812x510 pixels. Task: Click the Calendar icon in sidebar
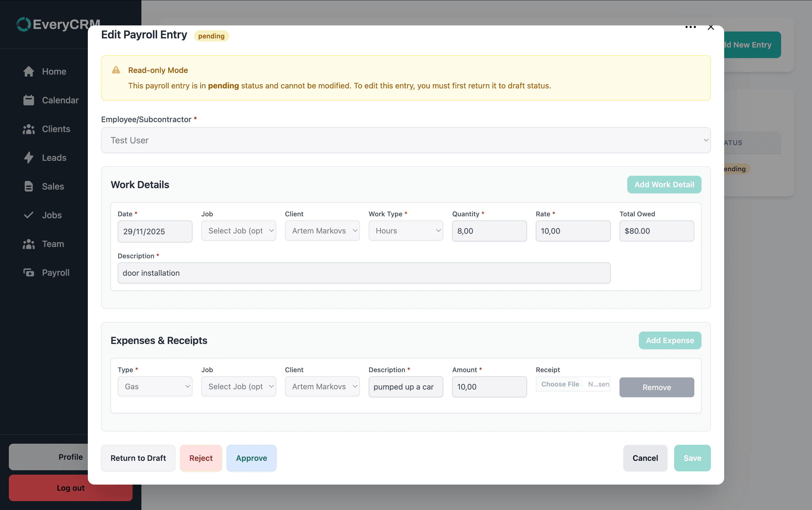[29, 100]
